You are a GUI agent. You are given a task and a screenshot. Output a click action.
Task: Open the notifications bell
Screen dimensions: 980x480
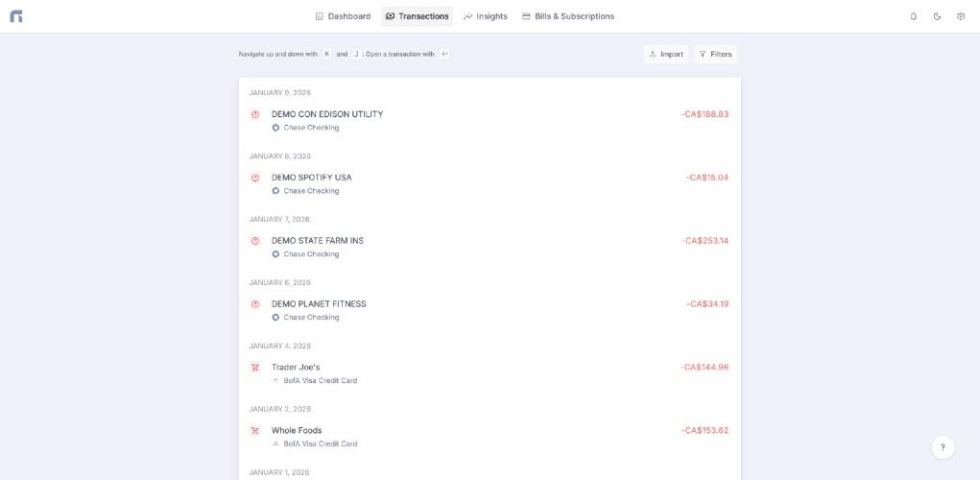913,16
